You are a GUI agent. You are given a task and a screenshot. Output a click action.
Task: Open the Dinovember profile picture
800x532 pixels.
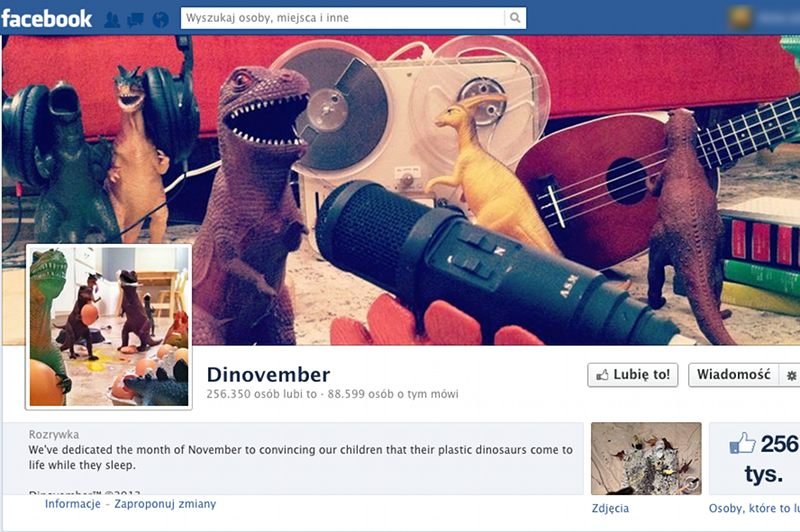[109, 326]
